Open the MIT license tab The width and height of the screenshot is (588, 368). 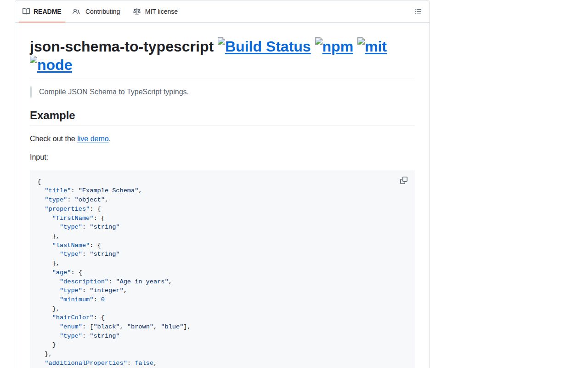click(x=155, y=11)
